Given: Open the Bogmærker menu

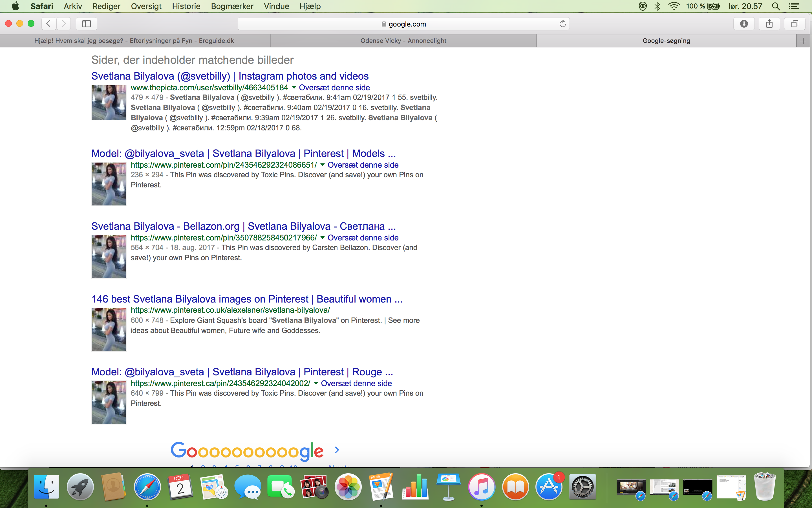Looking at the screenshot, I should pyautogui.click(x=232, y=6).
